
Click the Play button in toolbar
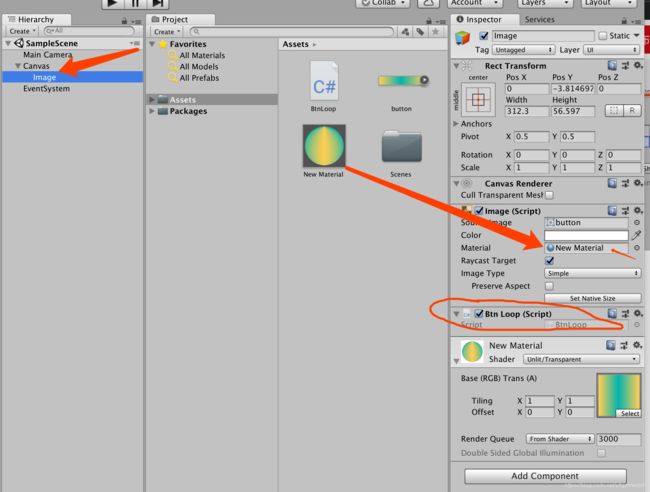click(112, 3)
